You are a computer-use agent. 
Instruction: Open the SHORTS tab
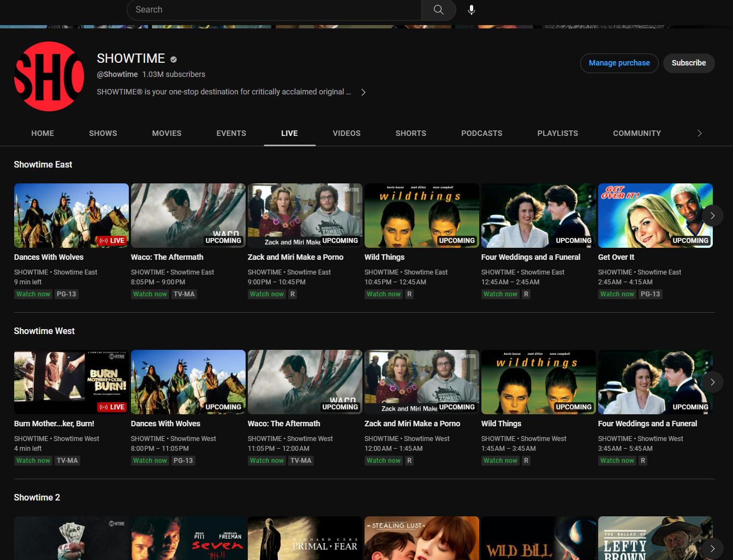411,133
